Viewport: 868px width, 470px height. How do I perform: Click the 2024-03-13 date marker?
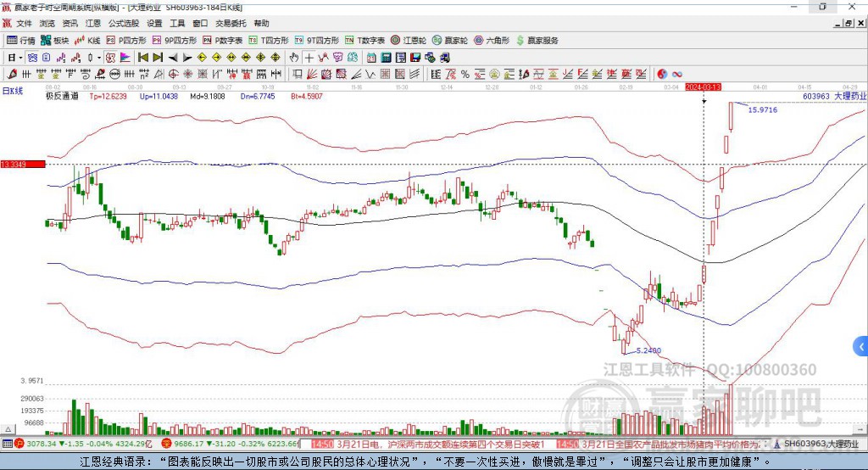tap(703, 87)
